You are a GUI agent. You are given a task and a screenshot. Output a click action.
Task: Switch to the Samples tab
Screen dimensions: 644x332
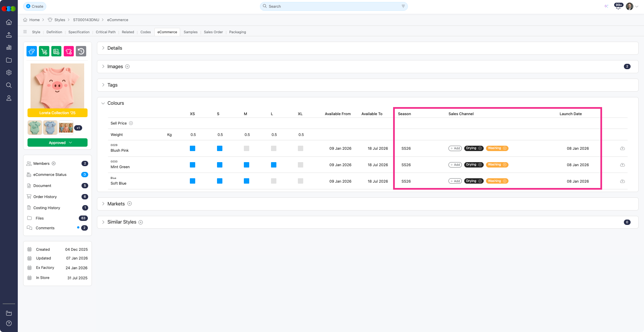pos(191,32)
